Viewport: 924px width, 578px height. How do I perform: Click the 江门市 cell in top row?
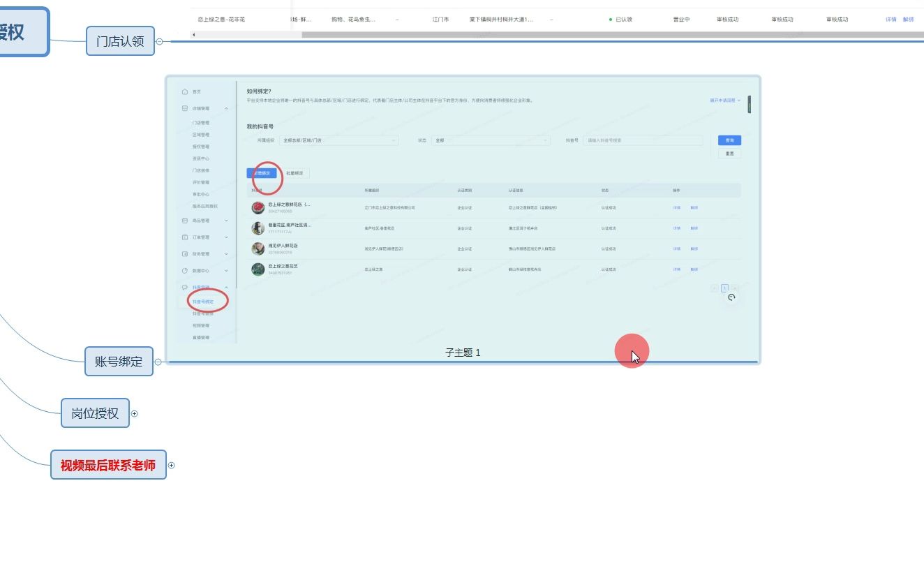coord(440,20)
